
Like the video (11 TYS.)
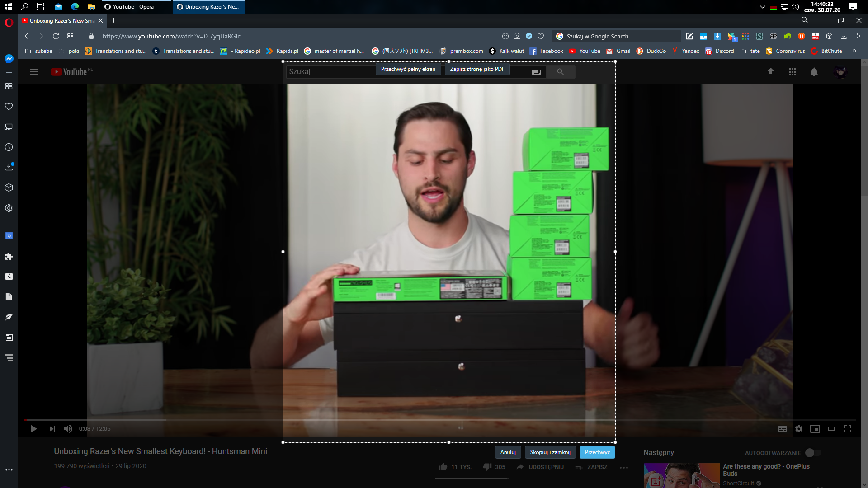(455, 467)
